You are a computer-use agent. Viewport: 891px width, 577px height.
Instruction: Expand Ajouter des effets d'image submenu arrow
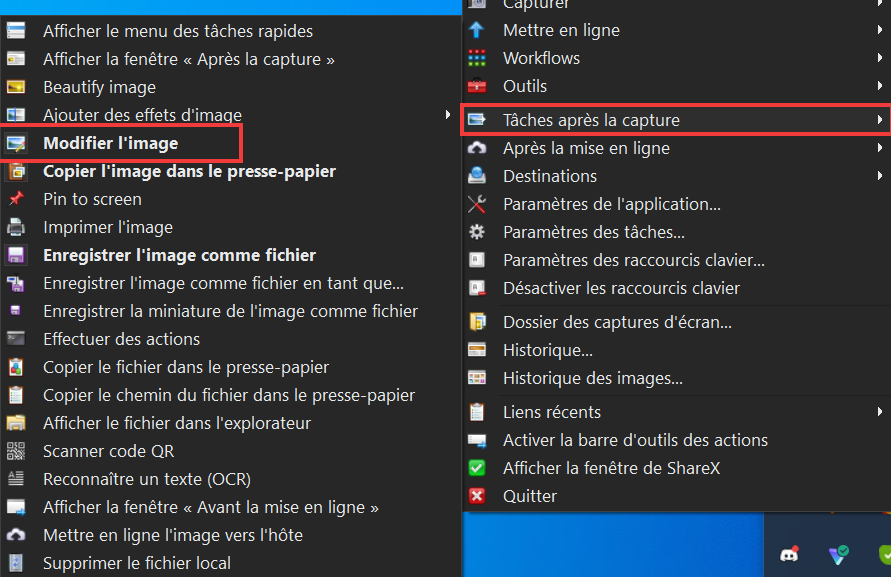448,115
